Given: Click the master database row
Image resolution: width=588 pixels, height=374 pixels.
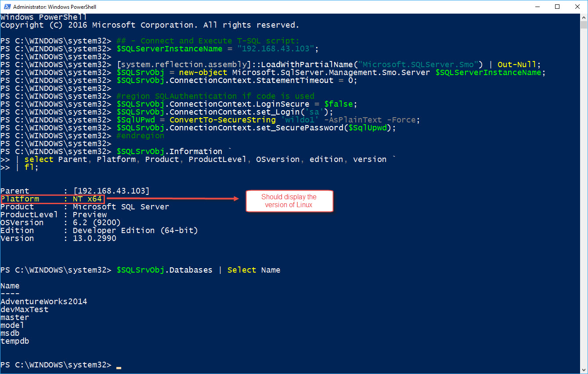Looking at the screenshot, I should click(15, 317).
